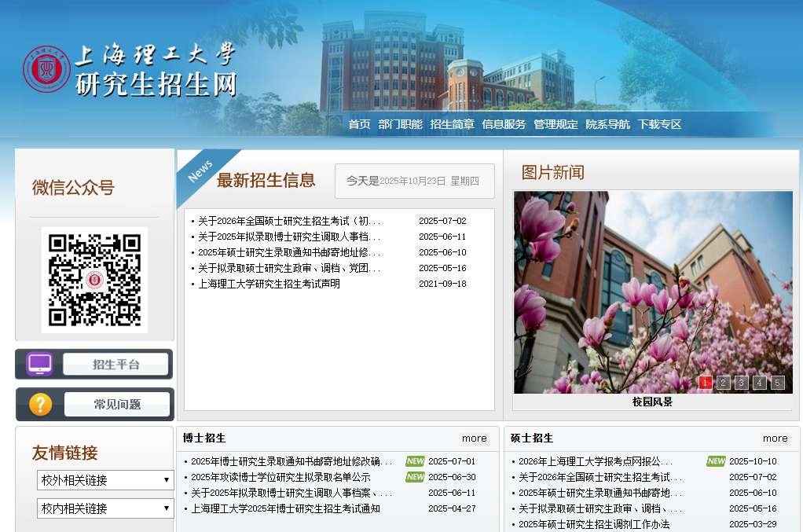Click the campus magnolia photo thumbnail
This screenshot has width=803, height=532.
pyautogui.click(x=652, y=291)
